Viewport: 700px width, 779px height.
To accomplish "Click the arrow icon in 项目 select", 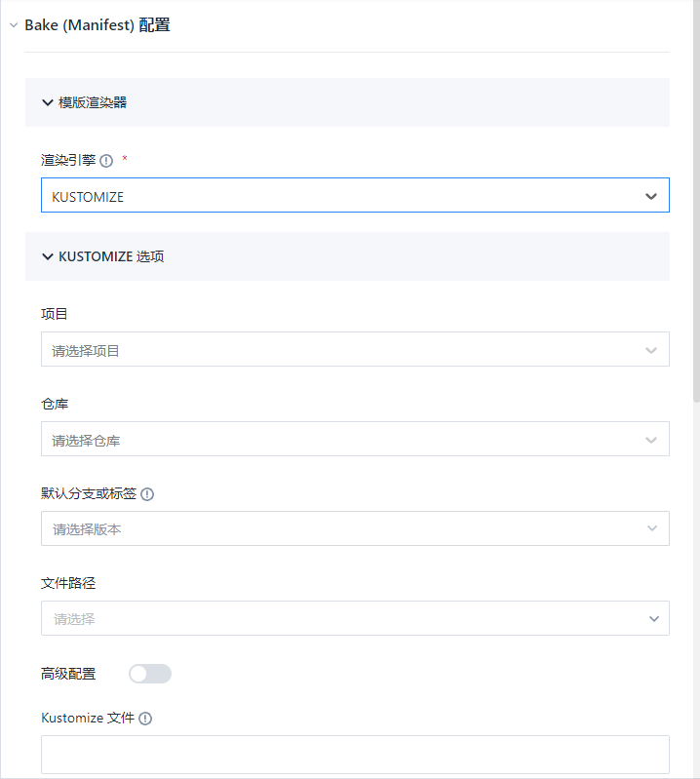I will point(651,350).
